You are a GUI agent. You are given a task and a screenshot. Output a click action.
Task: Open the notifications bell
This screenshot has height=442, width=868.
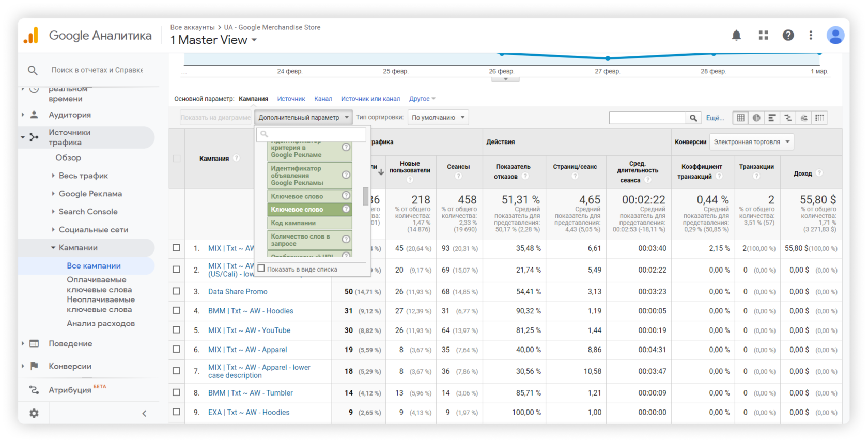tap(736, 35)
